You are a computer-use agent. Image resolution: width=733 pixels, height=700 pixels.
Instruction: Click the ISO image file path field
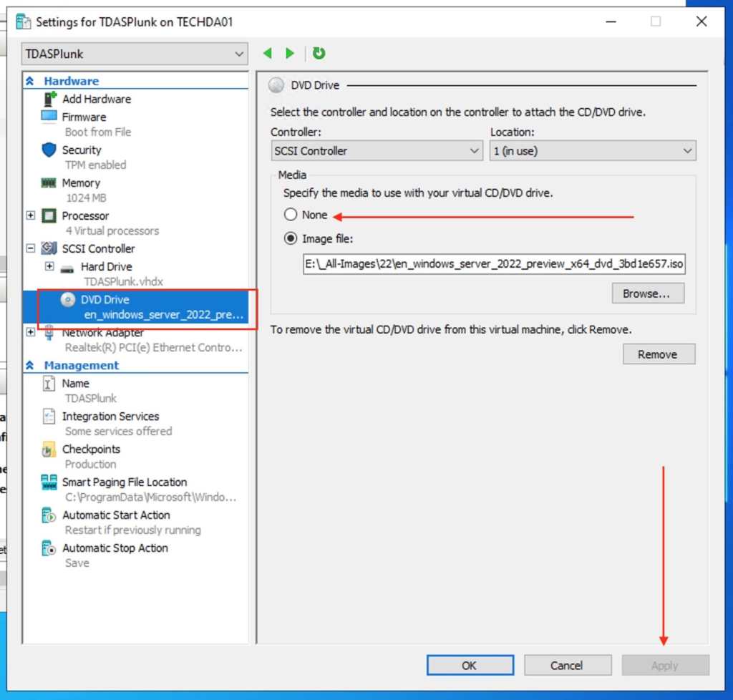(493, 264)
